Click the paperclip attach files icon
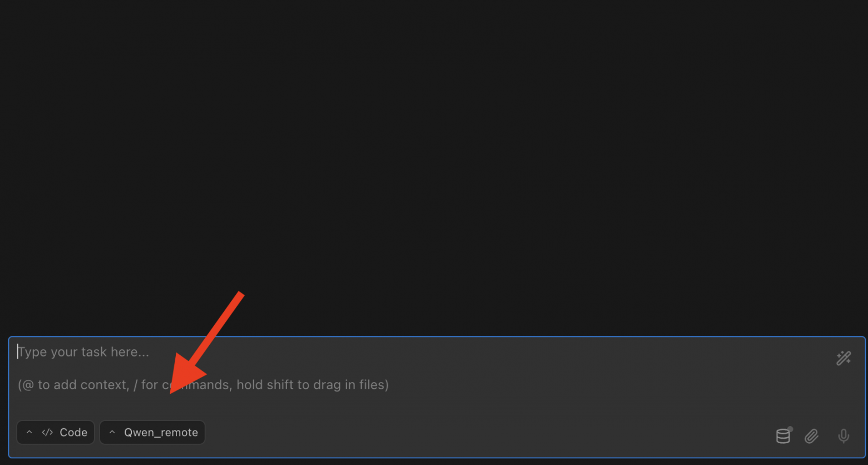 point(812,436)
